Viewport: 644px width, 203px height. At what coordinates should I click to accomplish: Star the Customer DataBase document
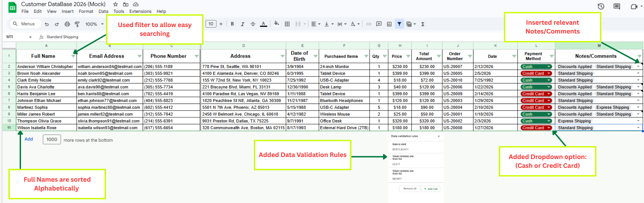(x=116, y=4)
